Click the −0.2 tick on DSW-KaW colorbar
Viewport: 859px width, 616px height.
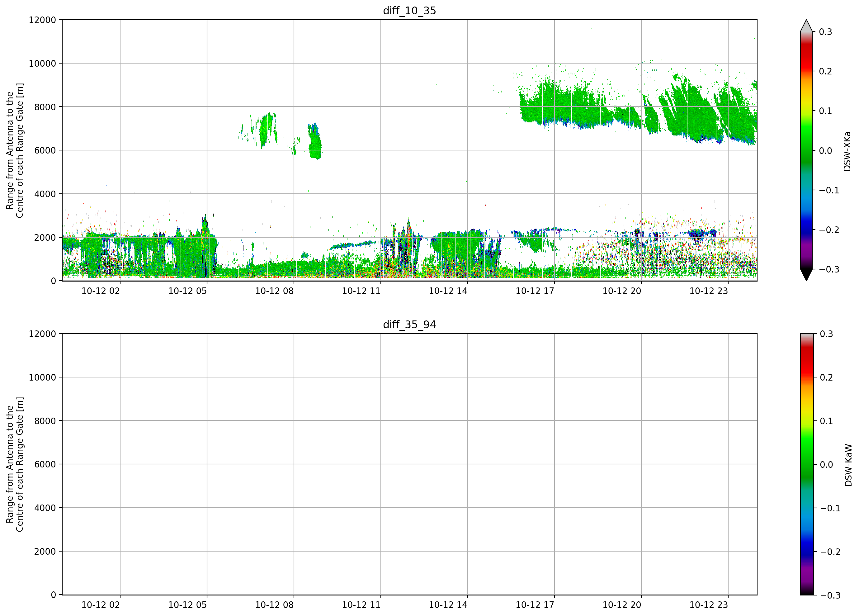830,552
